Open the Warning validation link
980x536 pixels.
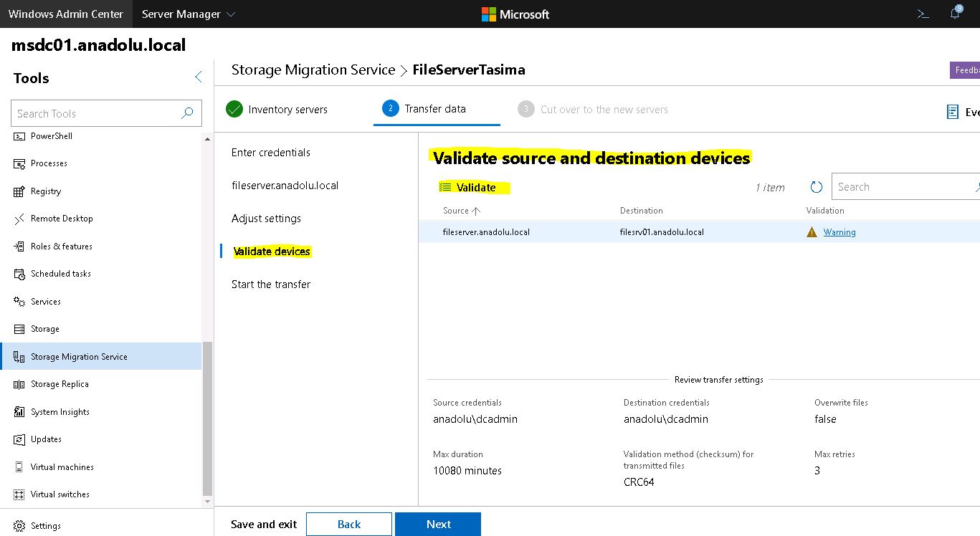(x=839, y=232)
